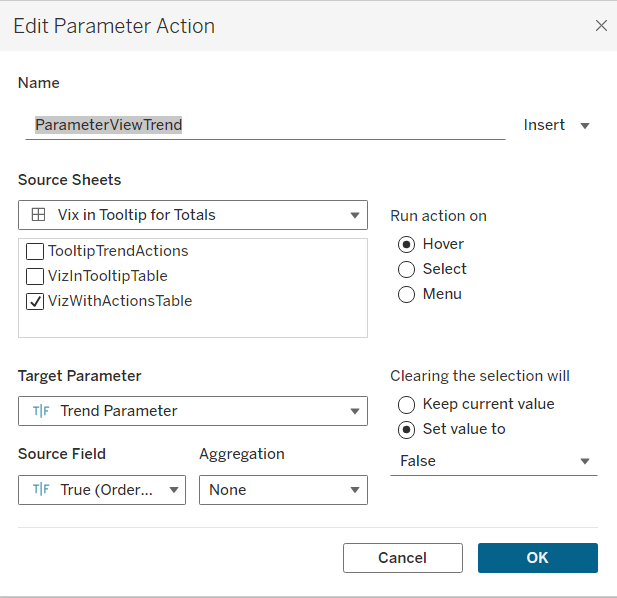This screenshot has height=598, width=617.
Task: Uncheck the VizWithActionsTable sheet
Action: [x=35, y=301]
